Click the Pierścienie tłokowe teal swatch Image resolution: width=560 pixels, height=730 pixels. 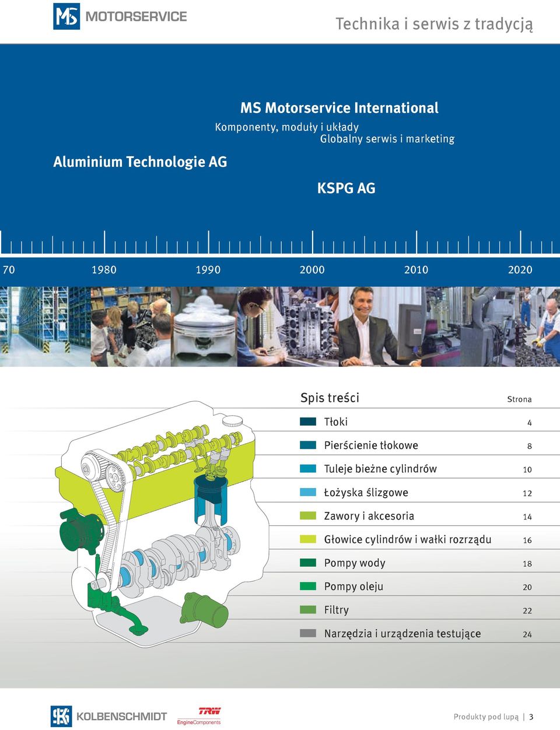pos(307,445)
